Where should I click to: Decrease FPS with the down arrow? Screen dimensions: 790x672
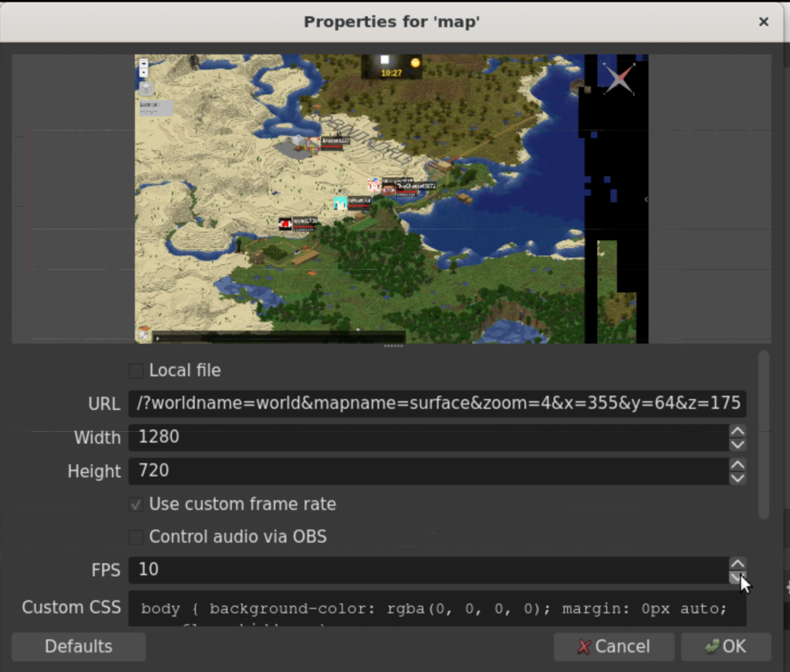737,577
